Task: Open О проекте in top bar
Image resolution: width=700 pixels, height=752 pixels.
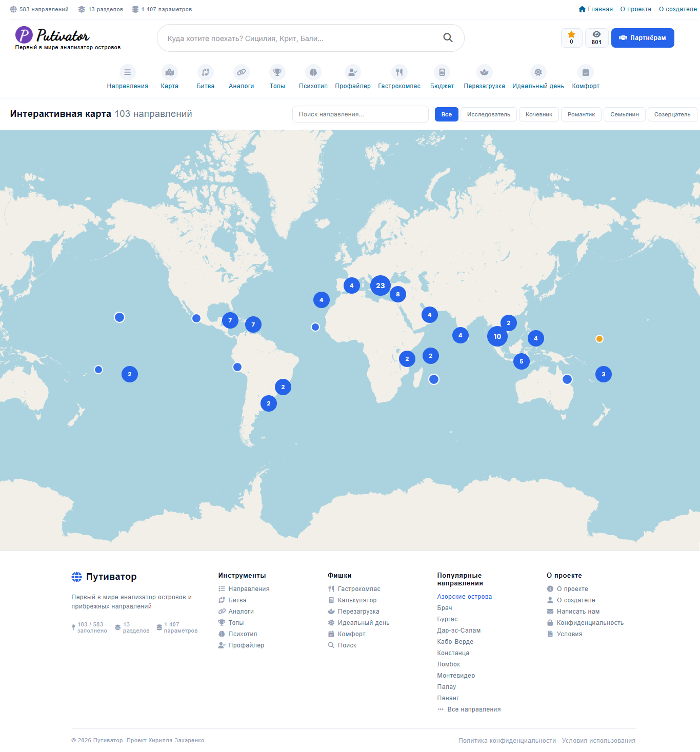Action: pyautogui.click(x=636, y=9)
